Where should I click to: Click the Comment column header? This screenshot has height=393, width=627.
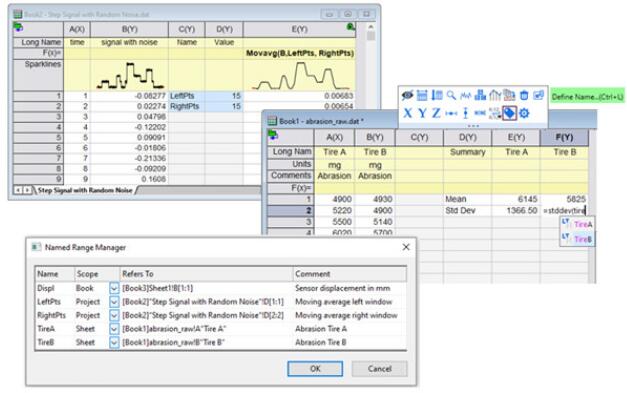[x=349, y=274]
